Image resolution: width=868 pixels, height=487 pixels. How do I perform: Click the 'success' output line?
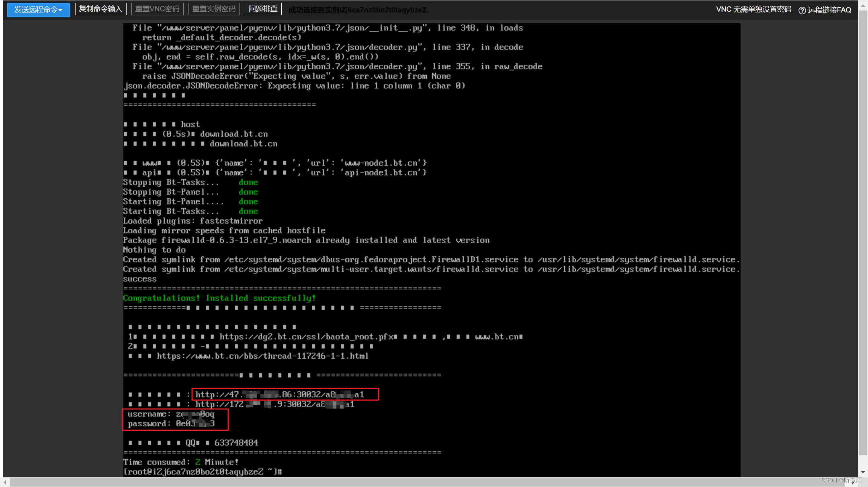pyautogui.click(x=140, y=279)
